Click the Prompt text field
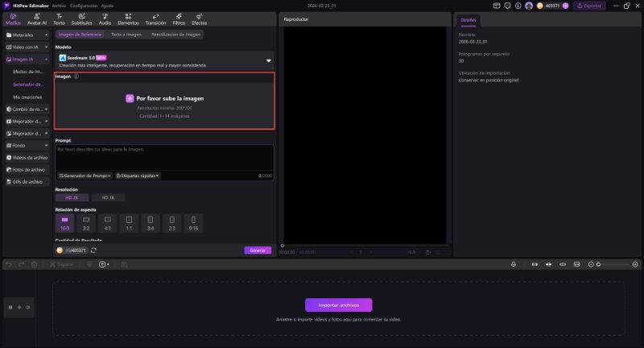This screenshot has width=644, height=348. point(165,157)
